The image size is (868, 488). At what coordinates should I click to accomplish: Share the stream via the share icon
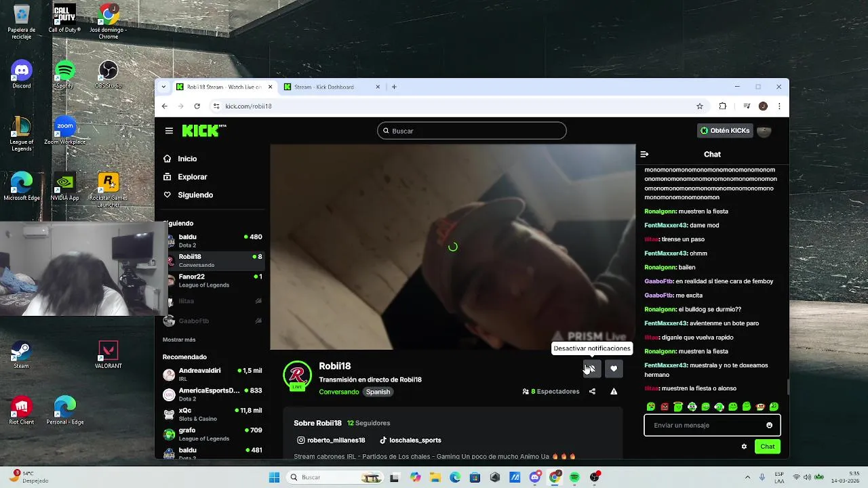click(x=592, y=391)
